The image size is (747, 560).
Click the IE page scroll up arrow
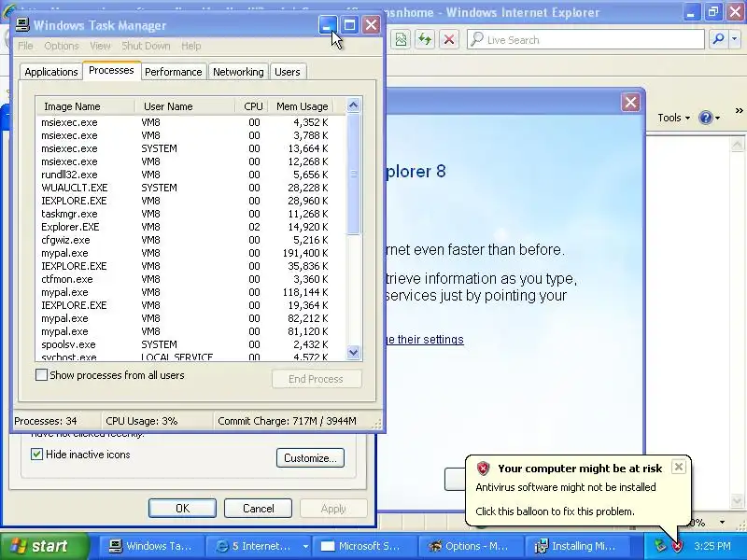pyautogui.click(x=737, y=145)
